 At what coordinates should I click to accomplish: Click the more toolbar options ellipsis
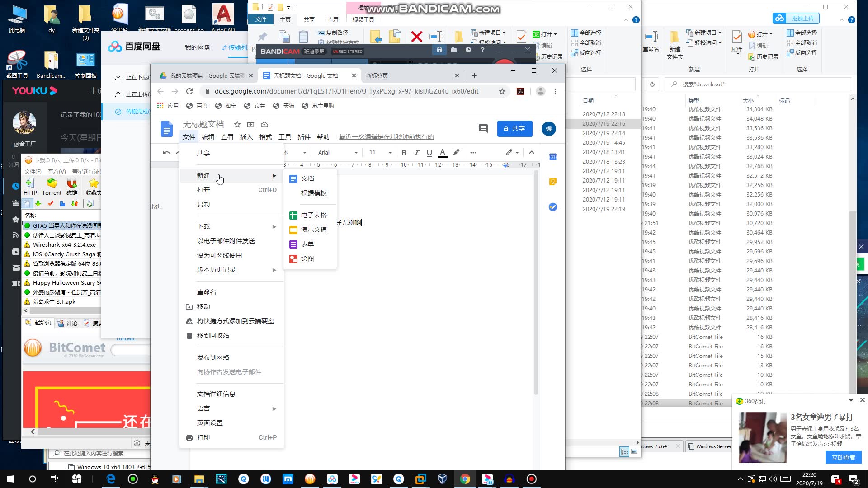pyautogui.click(x=473, y=153)
